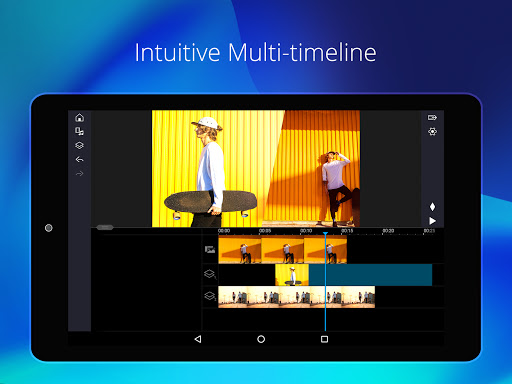The width and height of the screenshot is (512, 384).
Task: Tap the keyframe diamond icon
Action: click(432, 207)
